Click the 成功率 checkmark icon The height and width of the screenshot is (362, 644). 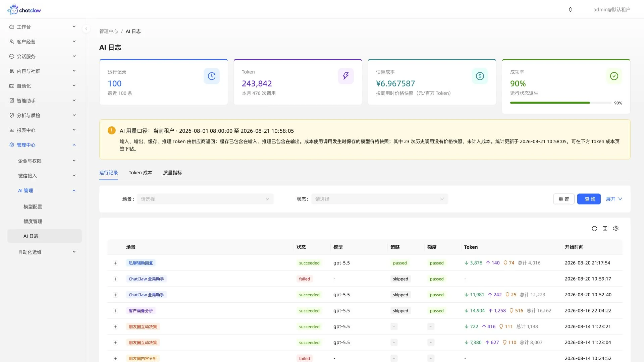click(x=614, y=76)
